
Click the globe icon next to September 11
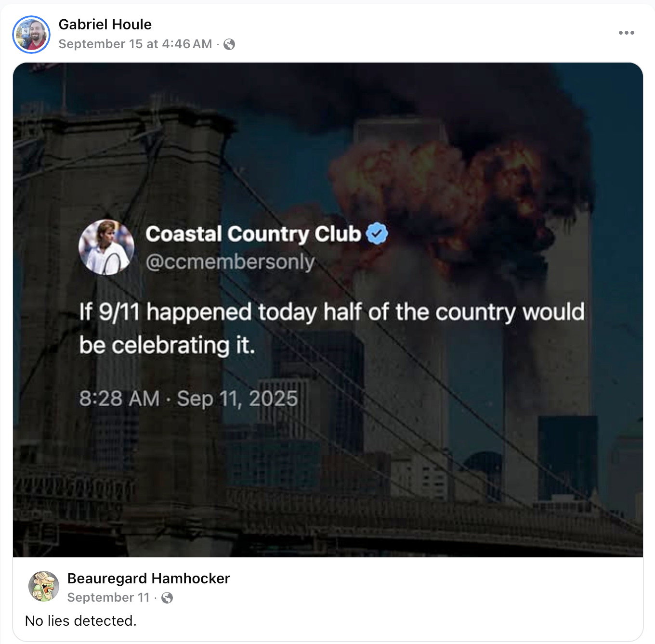(x=167, y=598)
